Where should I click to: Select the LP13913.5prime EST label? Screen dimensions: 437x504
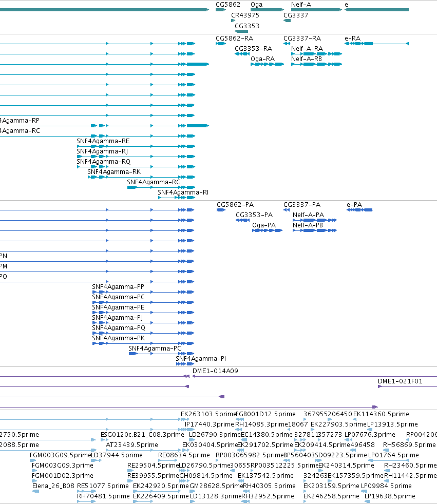tap(392, 424)
